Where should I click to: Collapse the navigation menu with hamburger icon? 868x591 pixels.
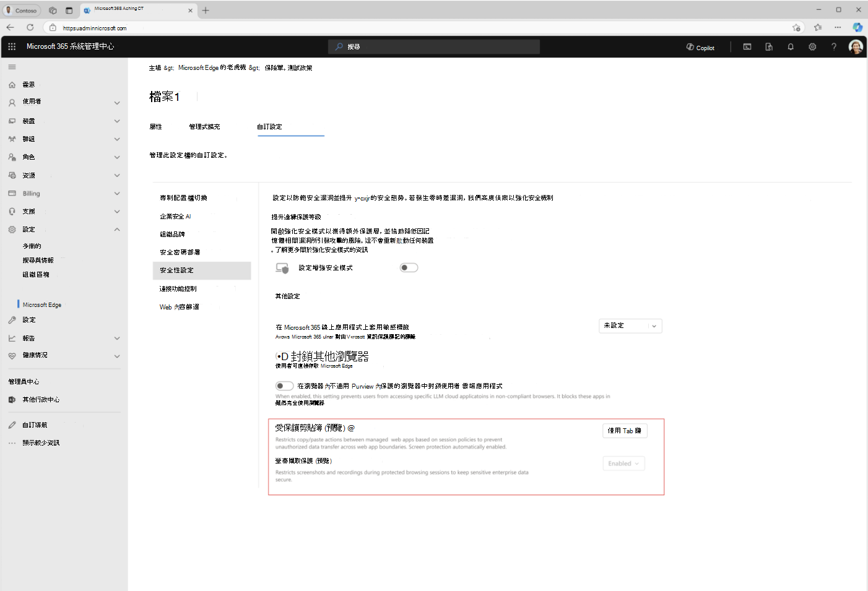click(12, 67)
